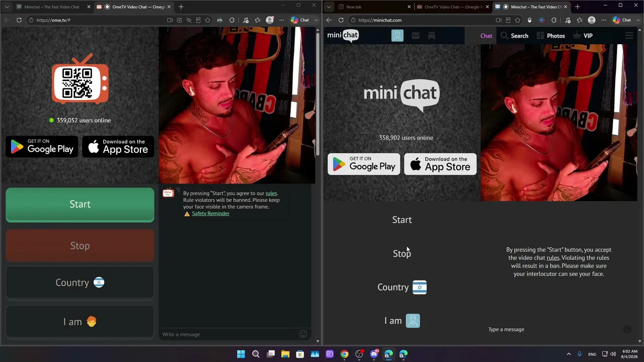This screenshot has width=644, height=362.
Task: Click the red Stop button on OmeTV
Action: coord(80,246)
